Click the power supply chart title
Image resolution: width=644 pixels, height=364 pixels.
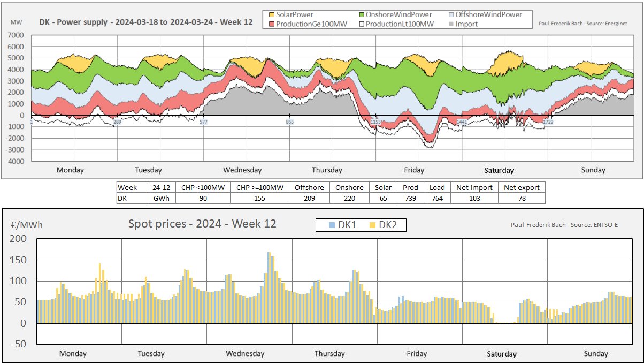(145, 22)
